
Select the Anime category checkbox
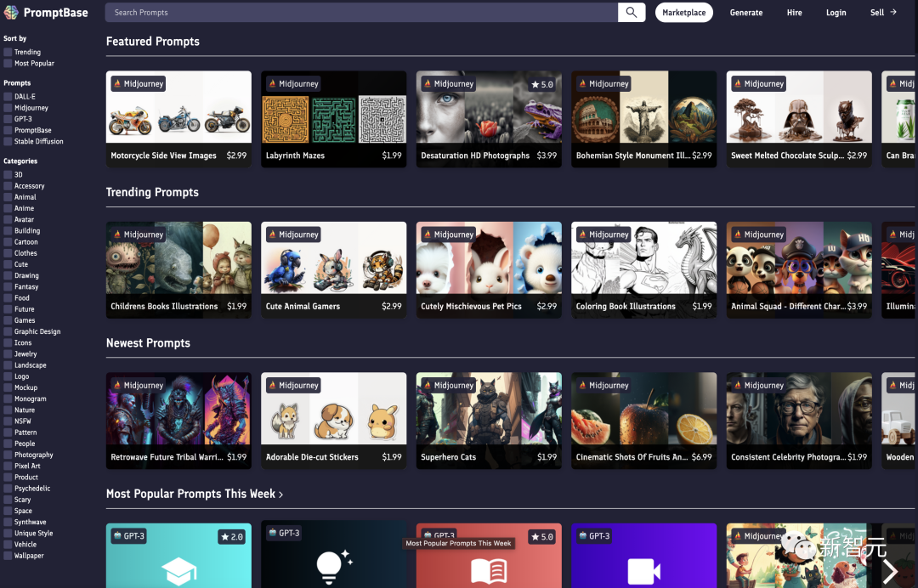(x=8, y=208)
